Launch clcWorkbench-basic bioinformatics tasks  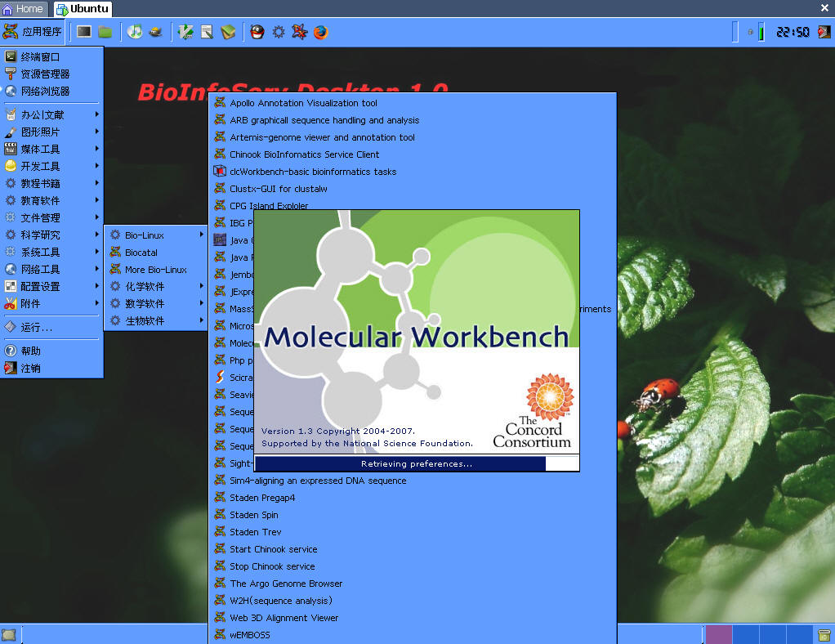[x=413, y=172]
